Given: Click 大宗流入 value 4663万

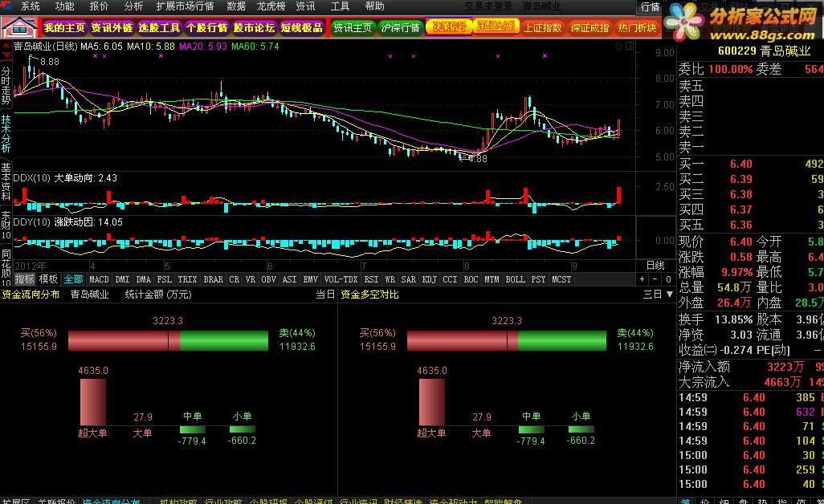Looking at the screenshot, I should click(x=782, y=382).
